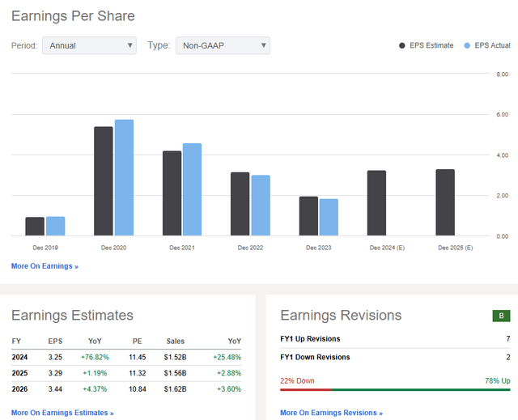
Task: Click the 7 up revisions count
Action: pos(508,339)
